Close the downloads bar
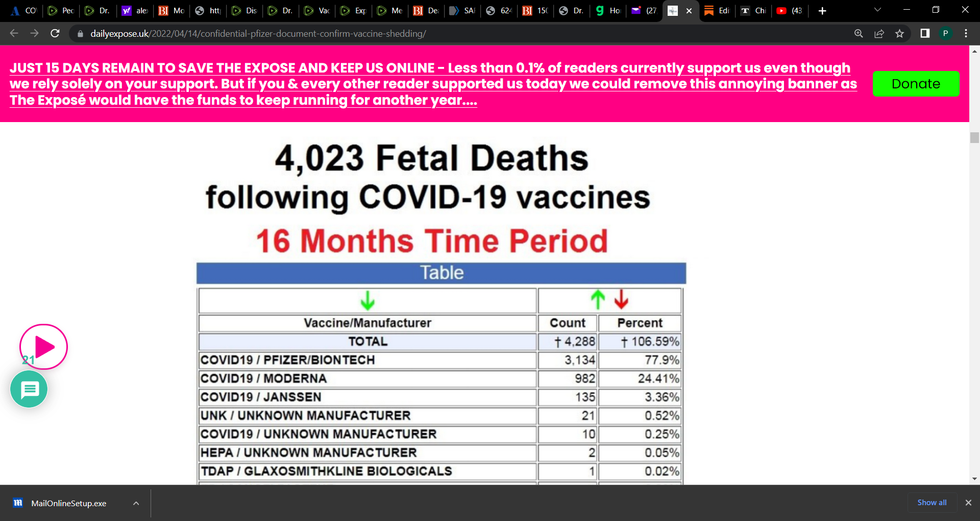The width and height of the screenshot is (980, 521). pyautogui.click(x=968, y=503)
